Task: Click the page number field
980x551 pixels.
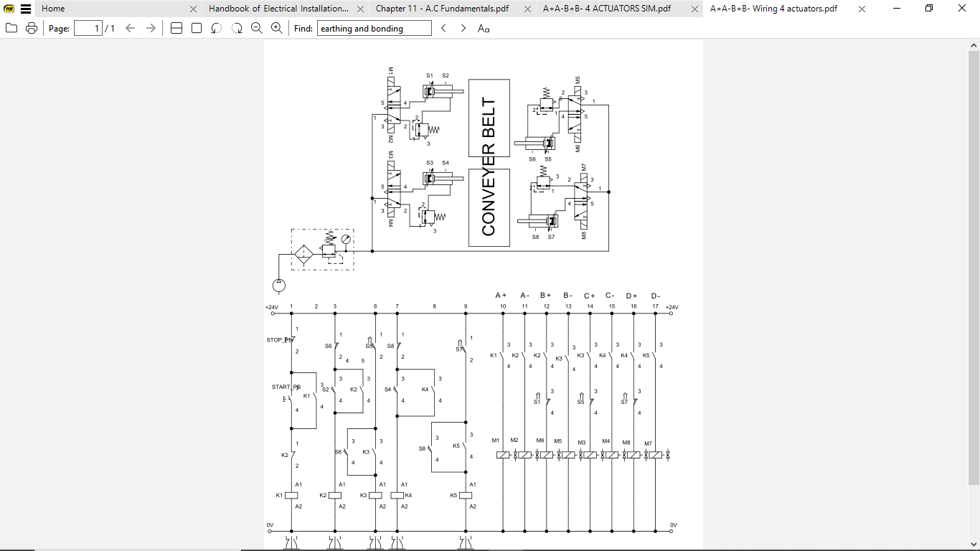Action: point(88,28)
